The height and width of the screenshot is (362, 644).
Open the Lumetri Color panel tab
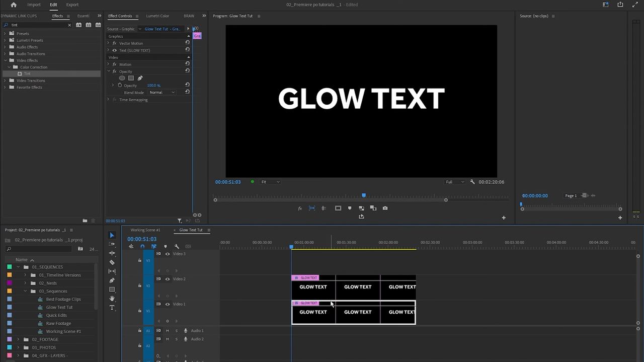coord(157,16)
